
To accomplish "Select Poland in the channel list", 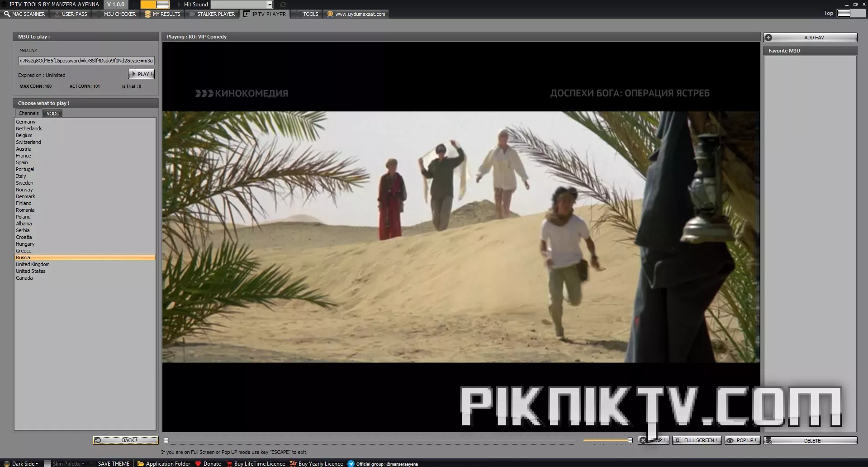I will click(85, 217).
